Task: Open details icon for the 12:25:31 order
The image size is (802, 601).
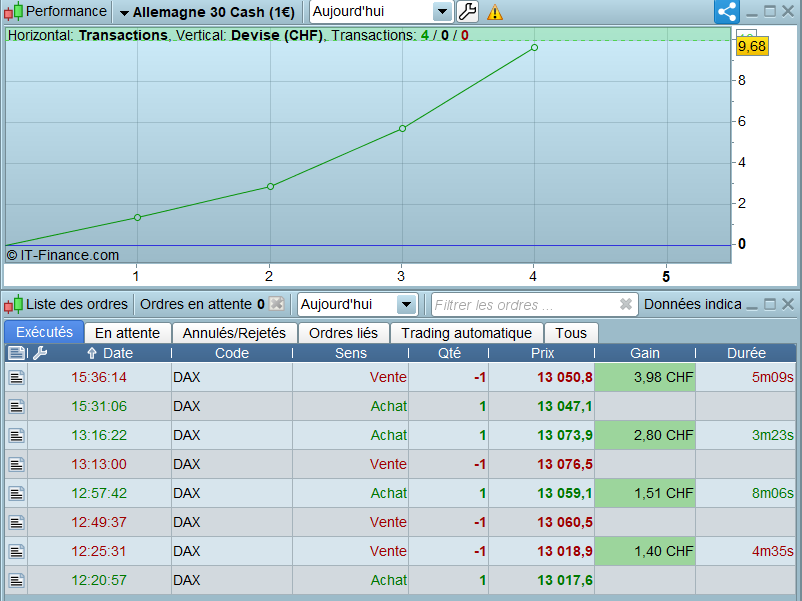Action: [x=16, y=551]
